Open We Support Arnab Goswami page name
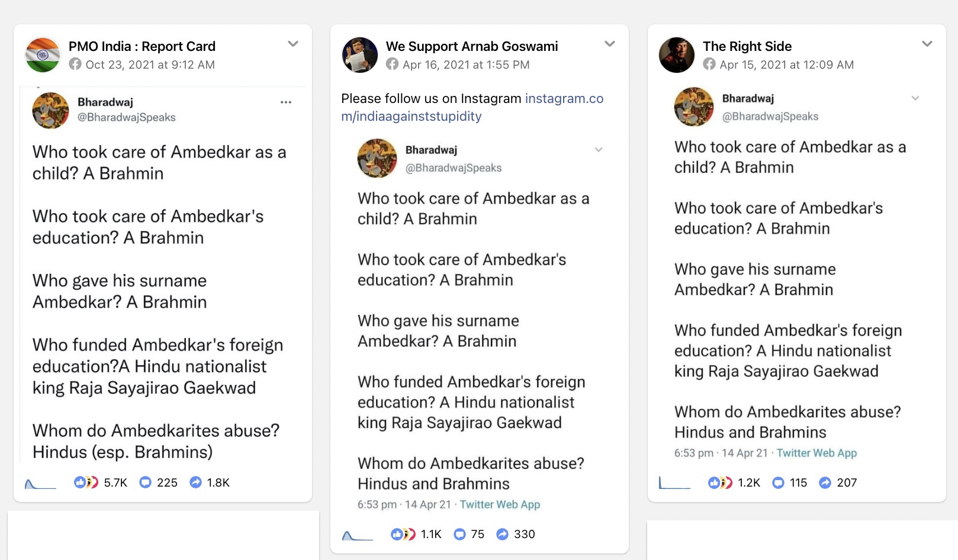This screenshot has width=958, height=560. (472, 46)
